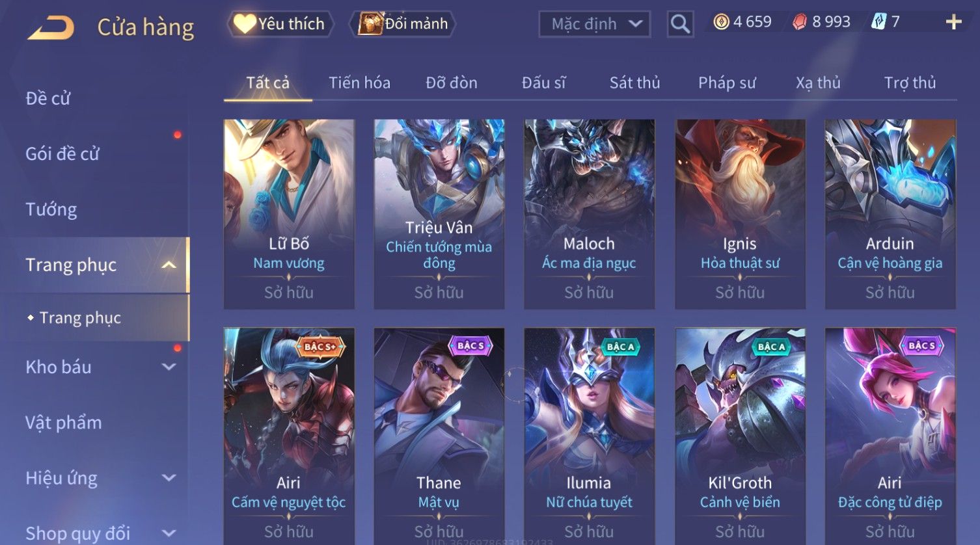Viewport: 980px width, 545px height.
Task: View Airi Cấm vệ nguyệt tộc skin
Action: [x=289, y=436]
